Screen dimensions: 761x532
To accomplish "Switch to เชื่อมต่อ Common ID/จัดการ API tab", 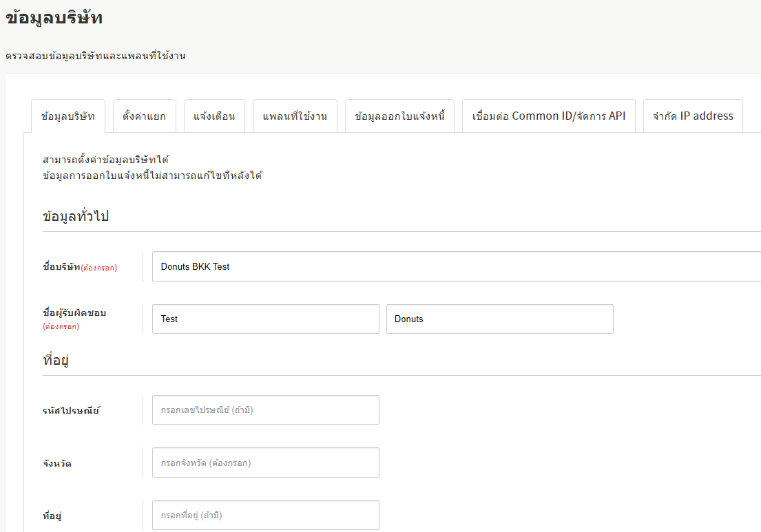I will point(548,116).
